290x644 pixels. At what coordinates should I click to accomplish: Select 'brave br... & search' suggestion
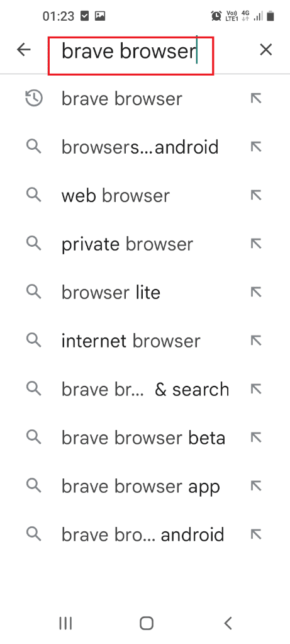145,389
